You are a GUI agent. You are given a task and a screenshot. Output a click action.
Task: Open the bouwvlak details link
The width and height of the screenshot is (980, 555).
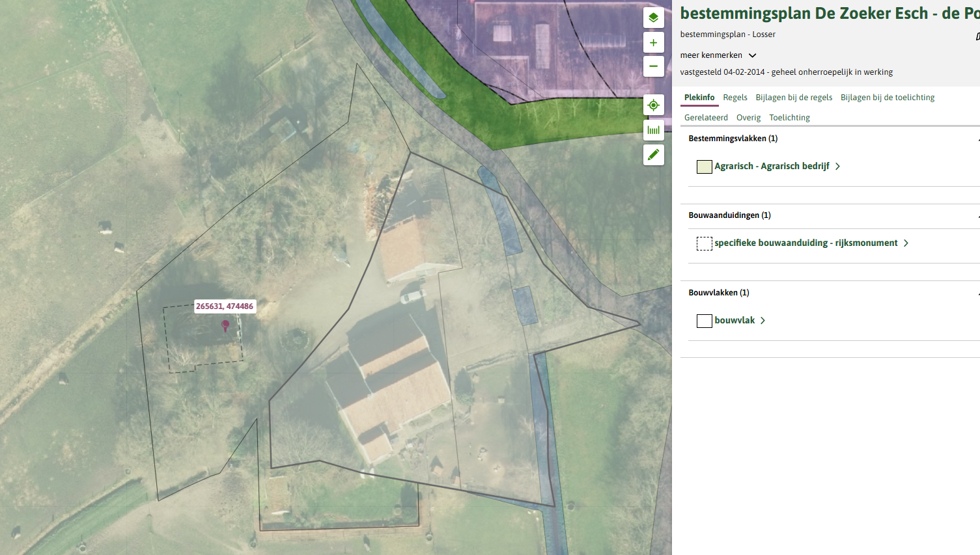click(735, 321)
